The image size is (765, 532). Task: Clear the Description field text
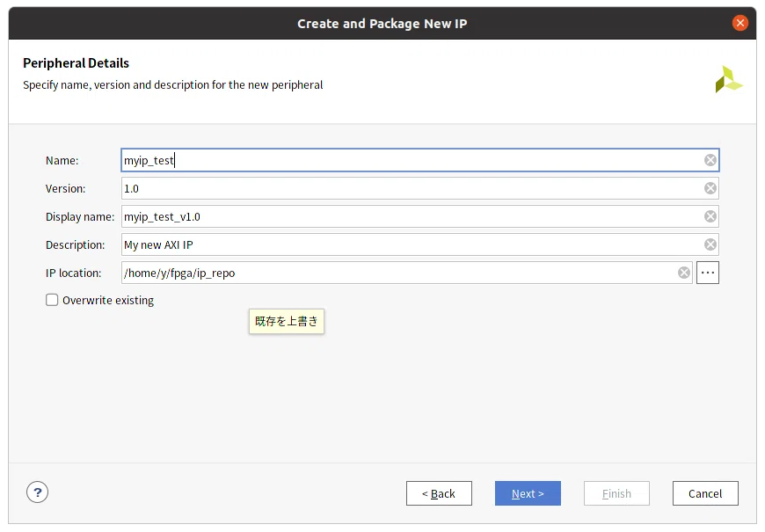tap(710, 244)
